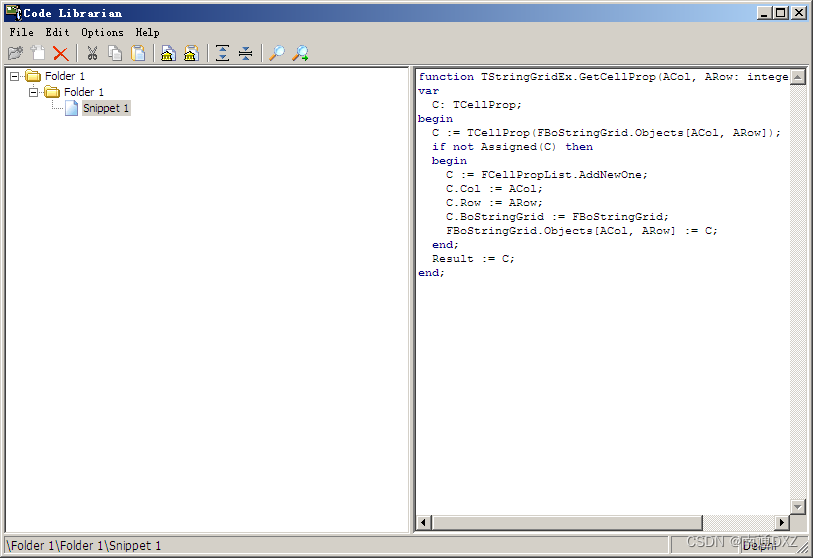Click the Code Librarian title bar icon

tap(13, 12)
